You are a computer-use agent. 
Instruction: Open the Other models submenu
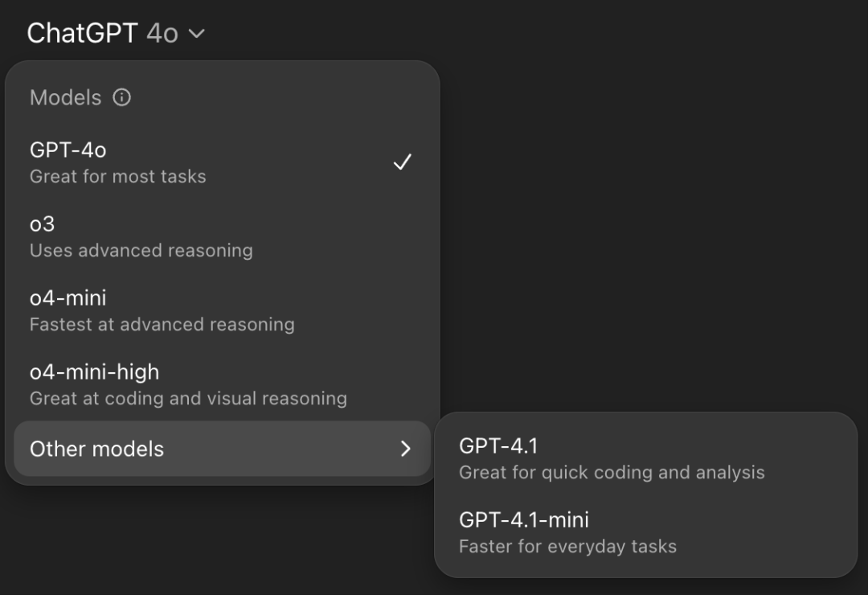pyautogui.click(x=97, y=449)
